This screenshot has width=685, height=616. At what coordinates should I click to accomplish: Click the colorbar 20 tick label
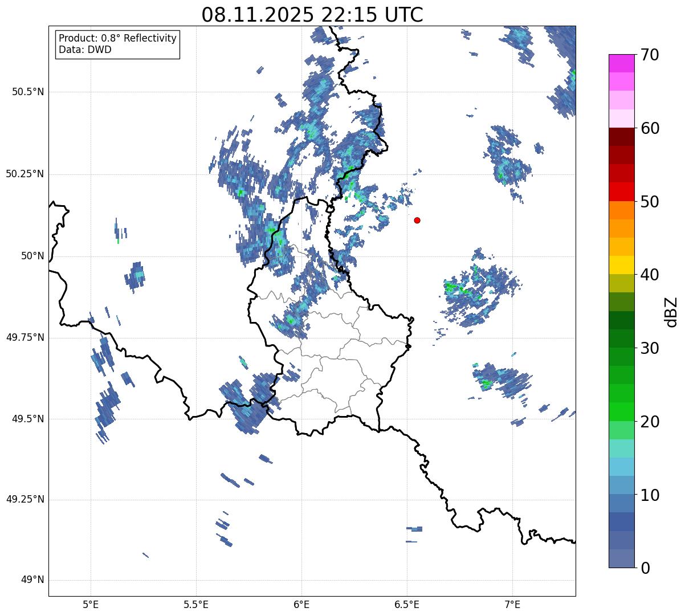click(x=649, y=422)
